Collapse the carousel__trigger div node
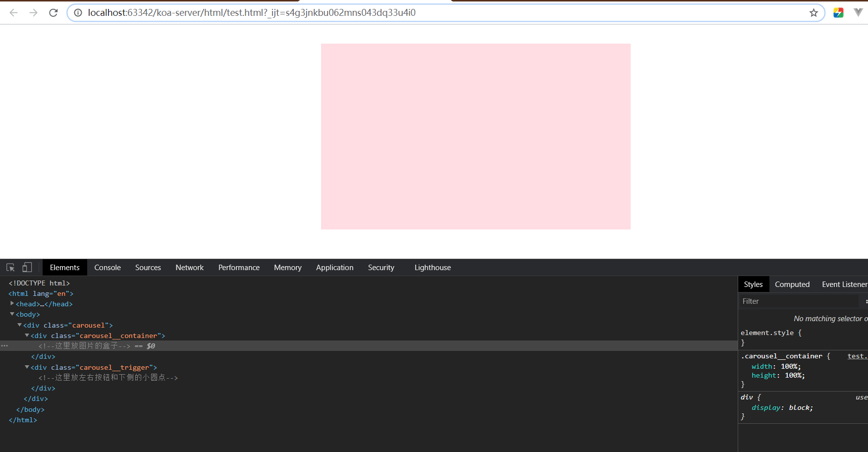The image size is (868, 452). click(x=27, y=367)
